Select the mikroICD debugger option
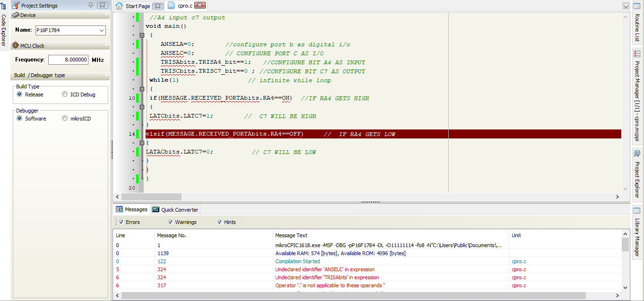Screen dimensions: 644x301 (x=65, y=119)
